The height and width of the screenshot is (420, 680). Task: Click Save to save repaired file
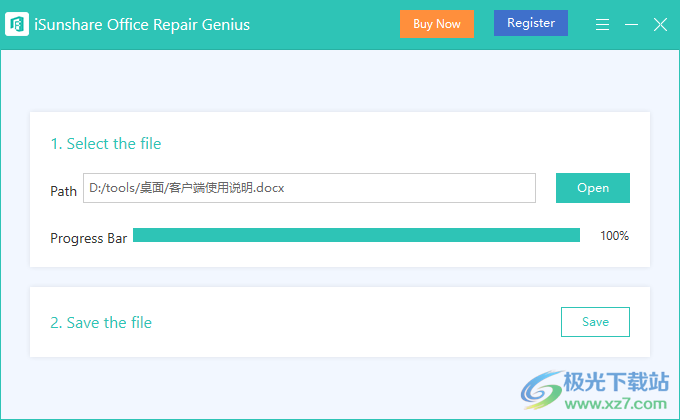pyautogui.click(x=595, y=322)
